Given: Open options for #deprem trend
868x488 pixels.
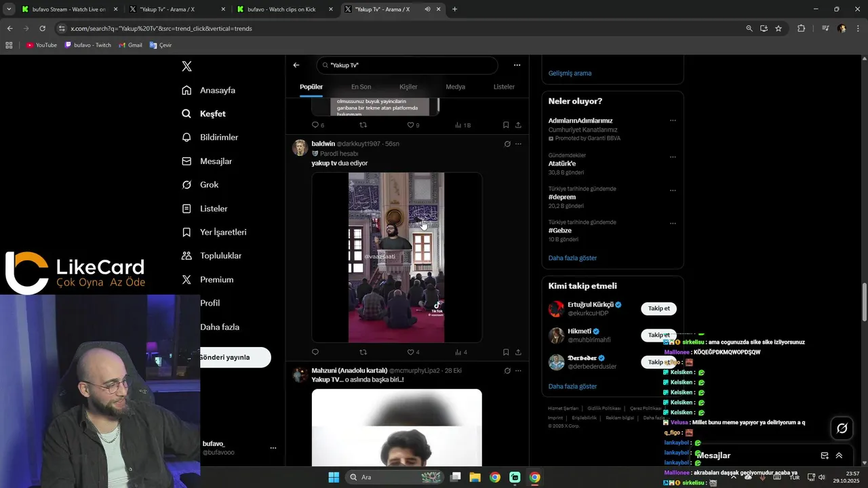Looking at the screenshot, I should (673, 190).
